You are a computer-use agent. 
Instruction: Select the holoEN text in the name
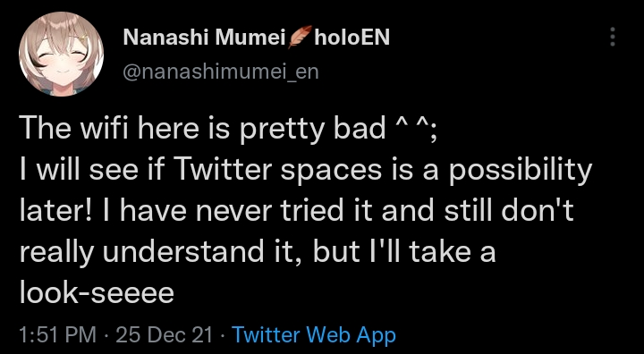pos(352,38)
